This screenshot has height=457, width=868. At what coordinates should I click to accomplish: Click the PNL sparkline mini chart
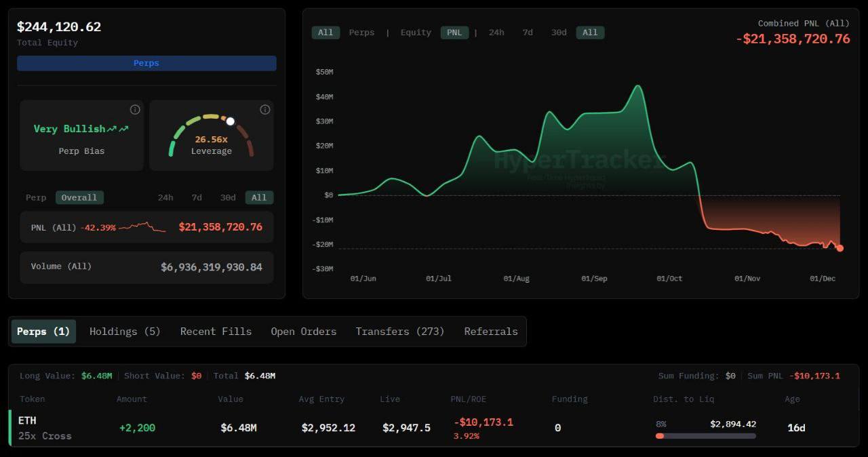(142, 227)
